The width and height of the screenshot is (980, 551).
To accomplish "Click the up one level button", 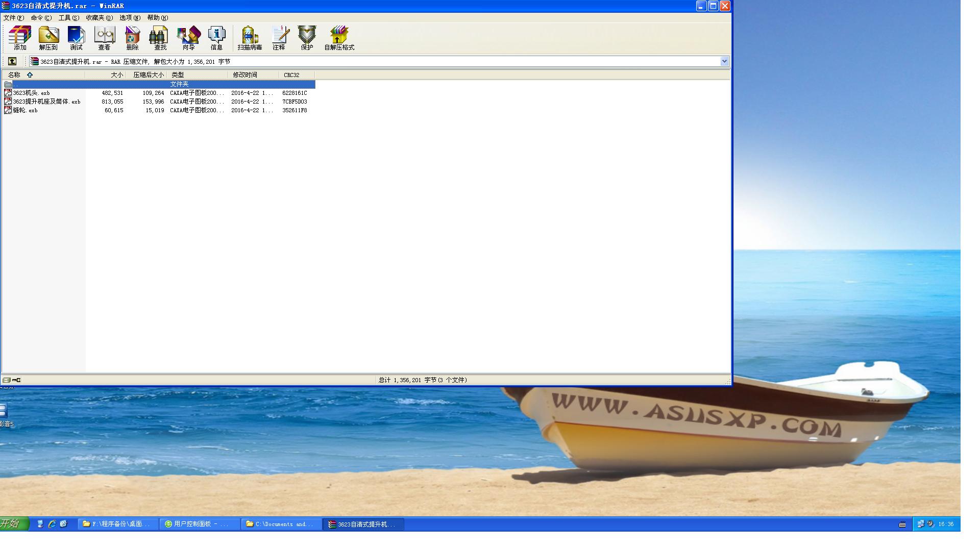I will point(12,61).
